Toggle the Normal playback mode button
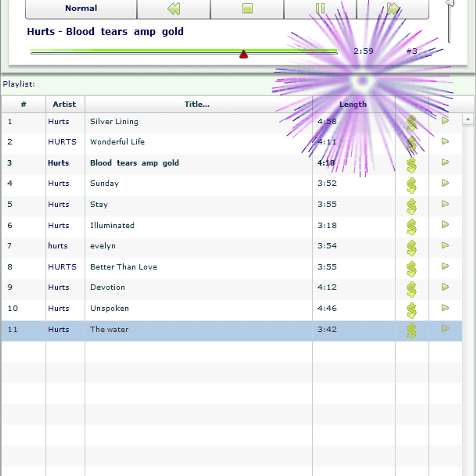This screenshot has height=476, width=476. point(81,8)
